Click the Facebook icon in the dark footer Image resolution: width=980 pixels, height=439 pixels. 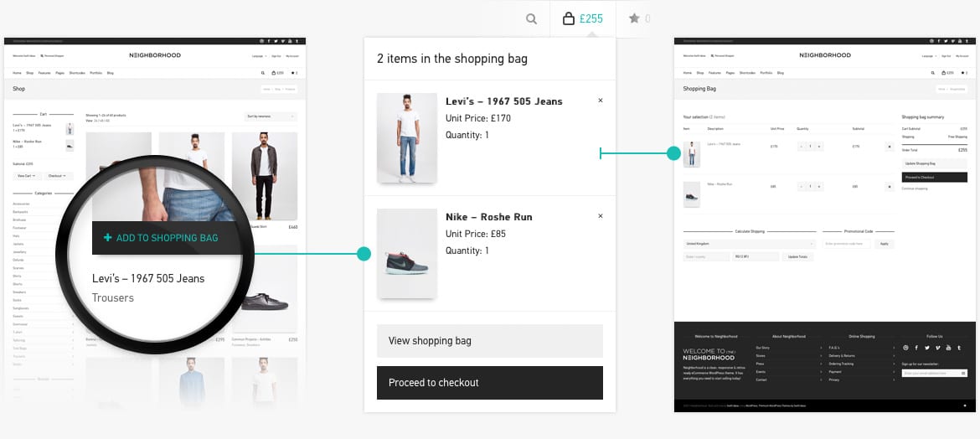pos(916,348)
